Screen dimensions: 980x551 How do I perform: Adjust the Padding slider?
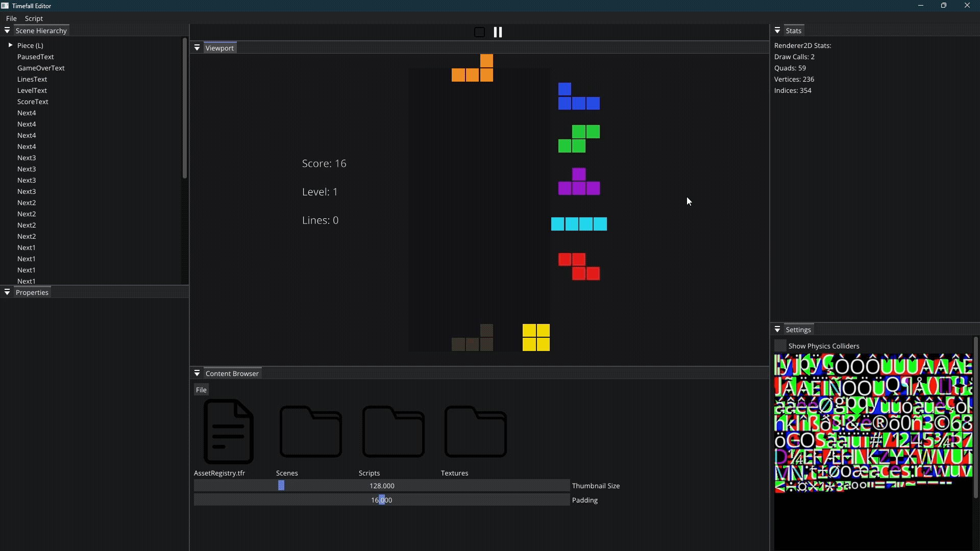coord(382,500)
